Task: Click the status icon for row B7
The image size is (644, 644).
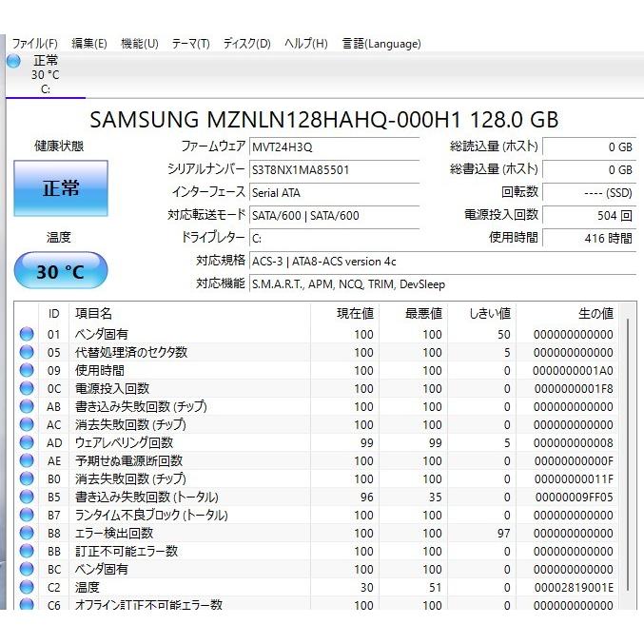Action: 27,515
